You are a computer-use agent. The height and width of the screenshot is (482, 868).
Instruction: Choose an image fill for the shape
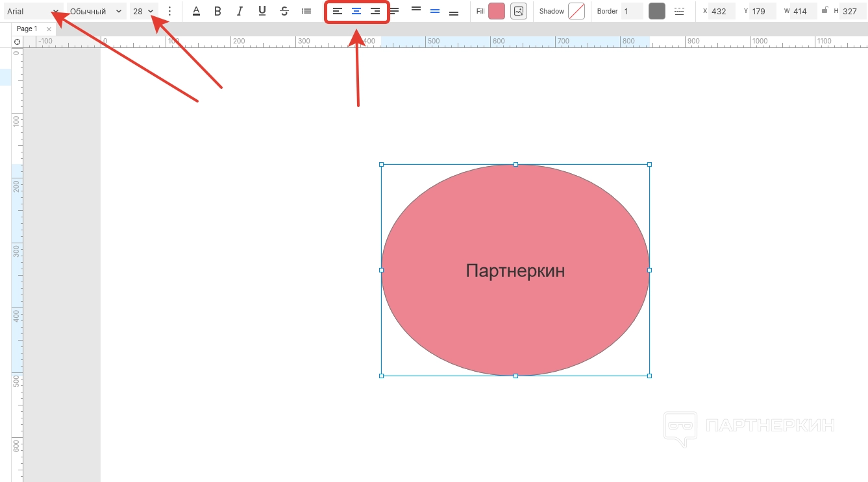(x=518, y=11)
